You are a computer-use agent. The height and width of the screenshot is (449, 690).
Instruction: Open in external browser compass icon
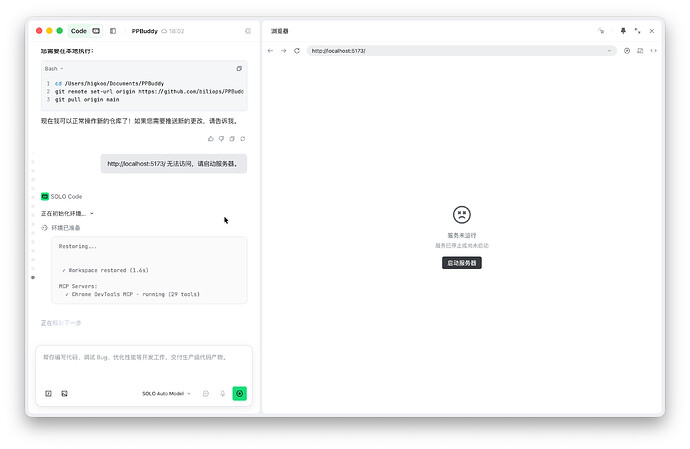[x=627, y=51]
